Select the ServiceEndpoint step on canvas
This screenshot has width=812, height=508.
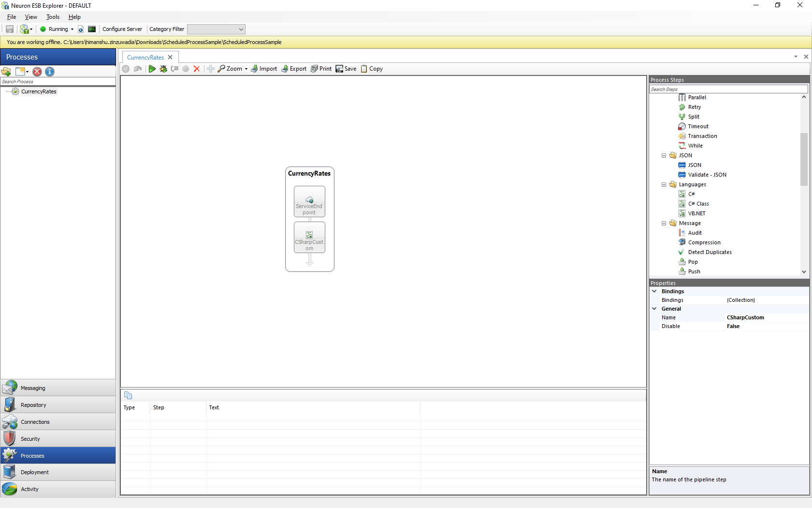pyautogui.click(x=309, y=202)
